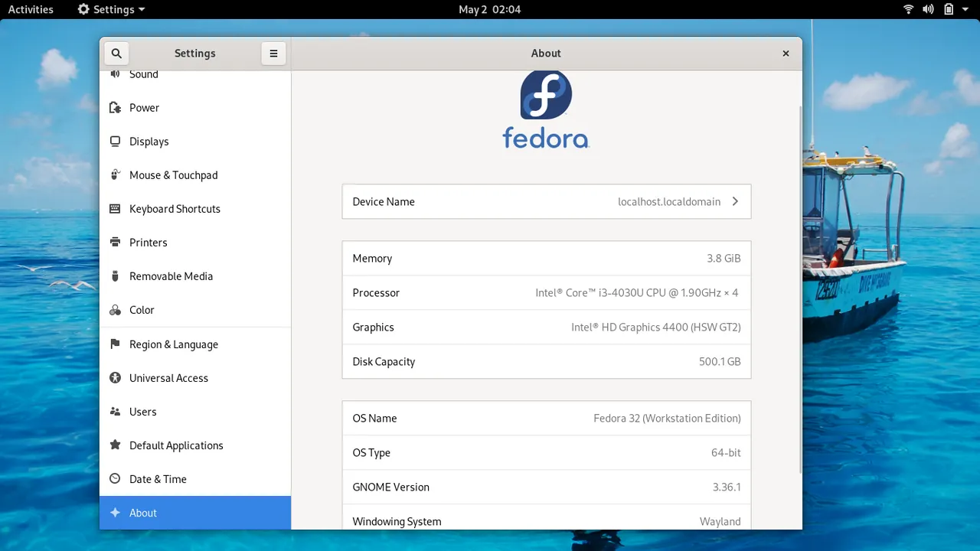The width and height of the screenshot is (980, 551).
Task: Click the Activities button
Action: coord(31,9)
